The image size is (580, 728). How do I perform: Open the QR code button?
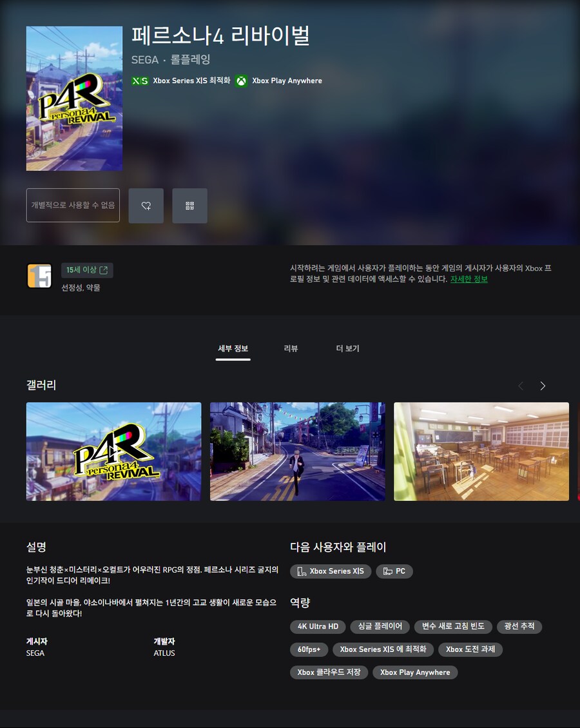[189, 206]
